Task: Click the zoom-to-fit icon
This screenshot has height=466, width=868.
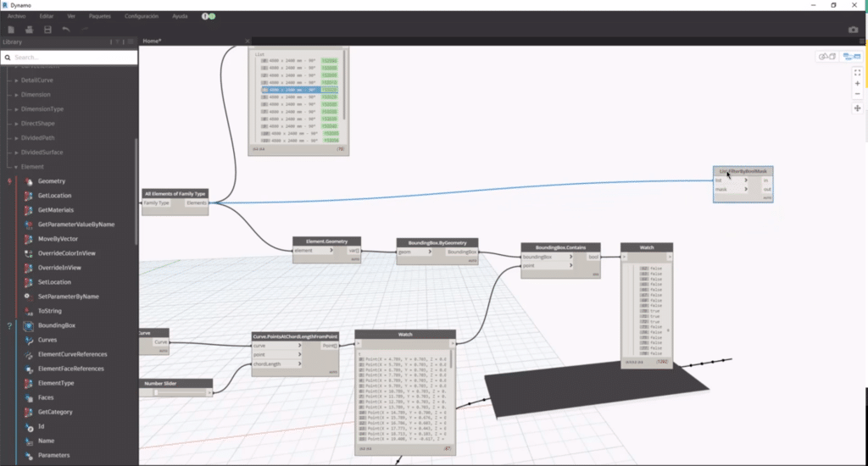Action: click(x=857, y=73)
